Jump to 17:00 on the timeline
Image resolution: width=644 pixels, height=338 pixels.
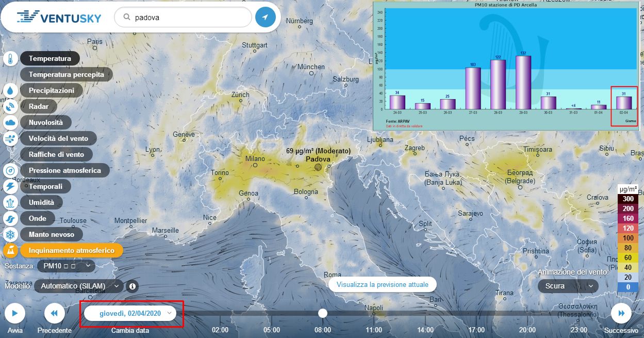476,330
